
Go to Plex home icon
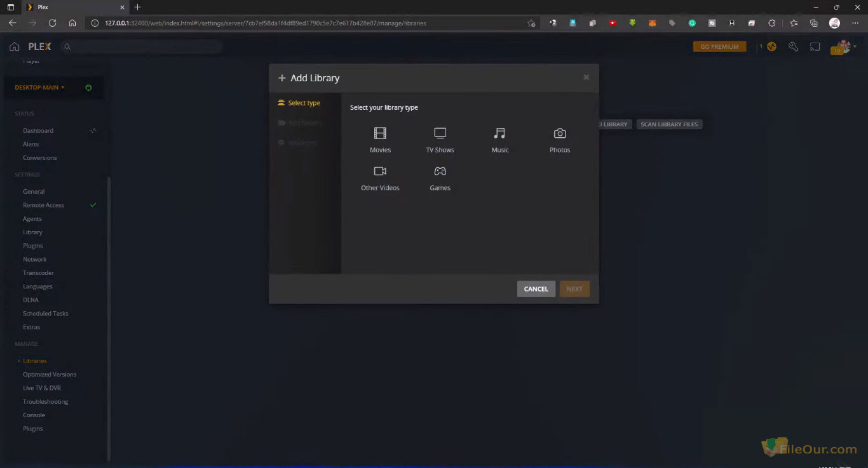pyautogui.click(x=15, y=46)
